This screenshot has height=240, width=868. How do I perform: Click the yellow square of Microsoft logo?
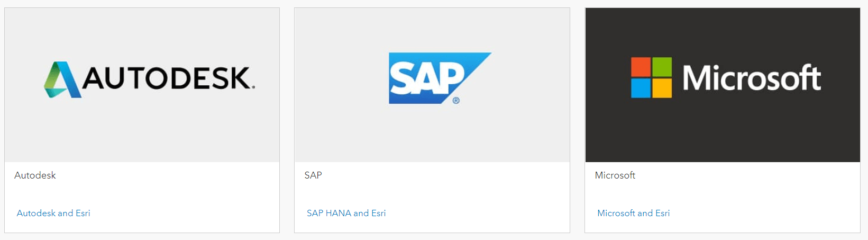662,88
